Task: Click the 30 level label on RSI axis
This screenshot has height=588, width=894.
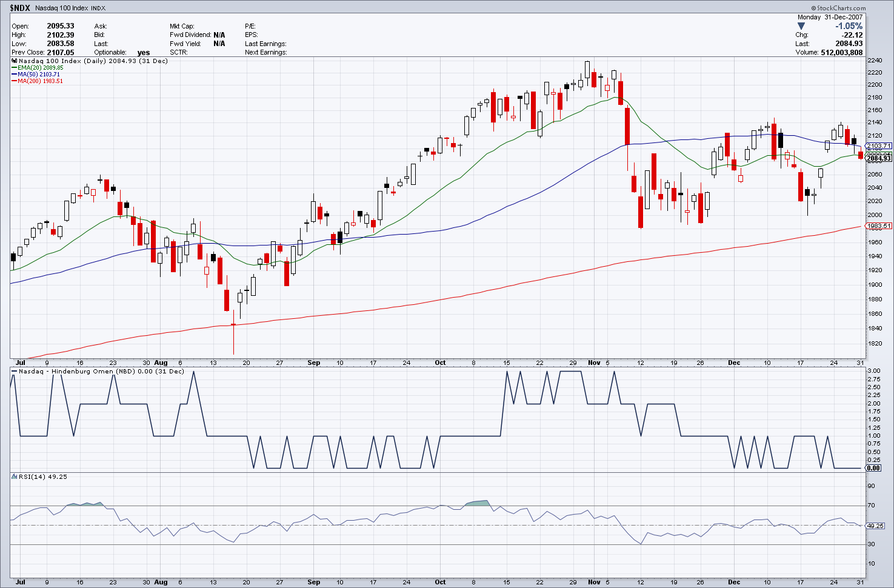Action: click(871, 544)
